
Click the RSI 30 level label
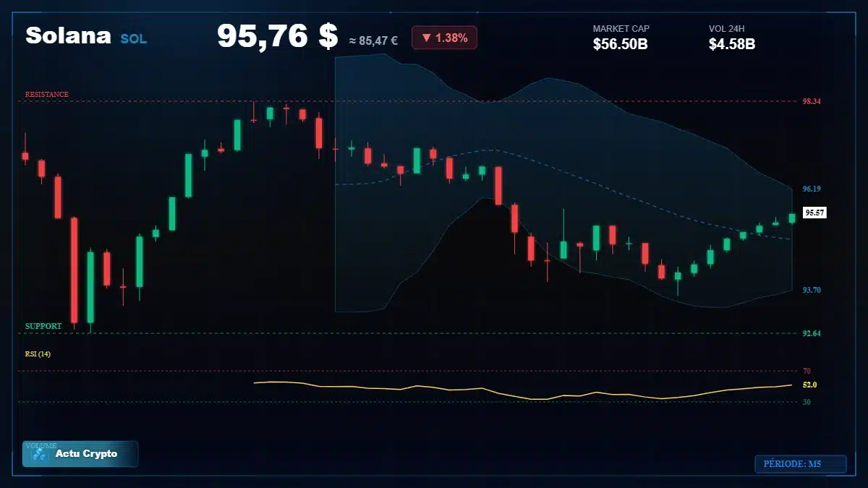point(807,402)
